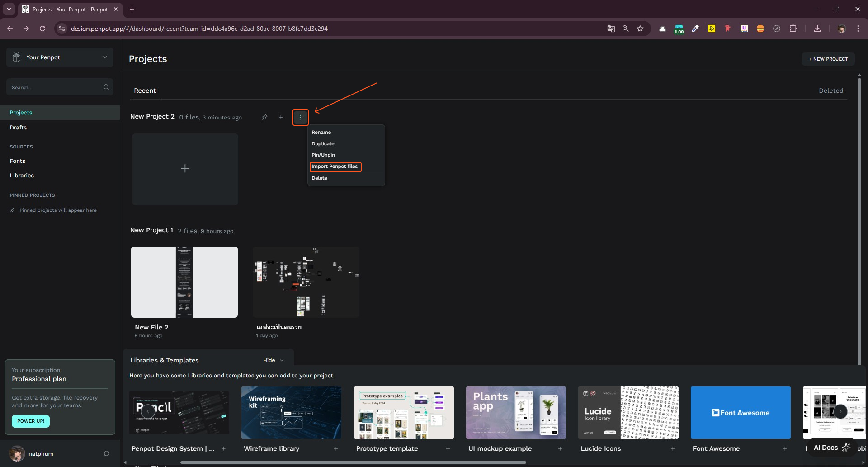Focus the sidebar Search field

coord(60,87)
